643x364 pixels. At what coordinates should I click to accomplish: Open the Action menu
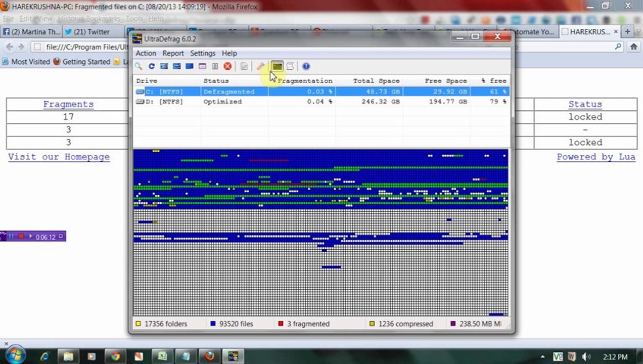[x=146, y=53]
